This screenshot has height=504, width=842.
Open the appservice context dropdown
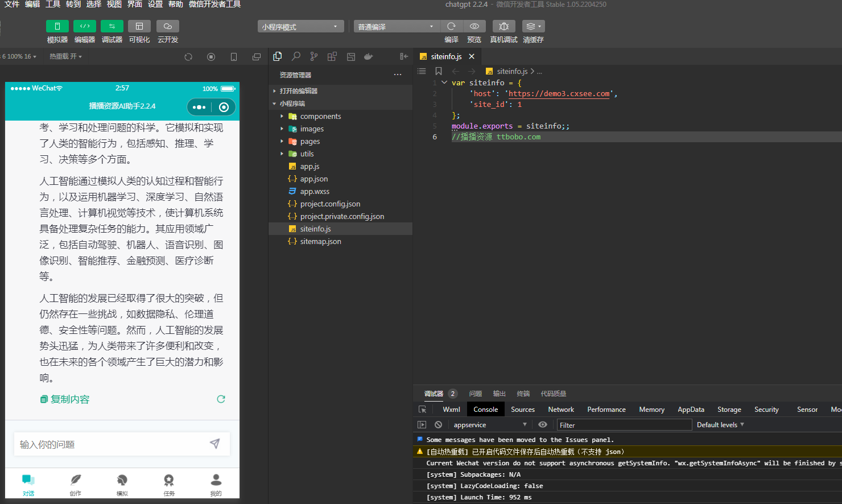[490, 425]
